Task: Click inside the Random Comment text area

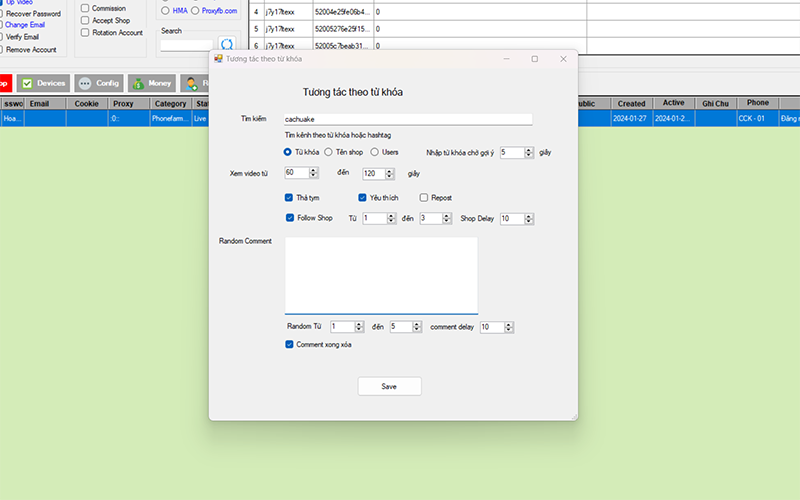Action: tap(381, 276)
